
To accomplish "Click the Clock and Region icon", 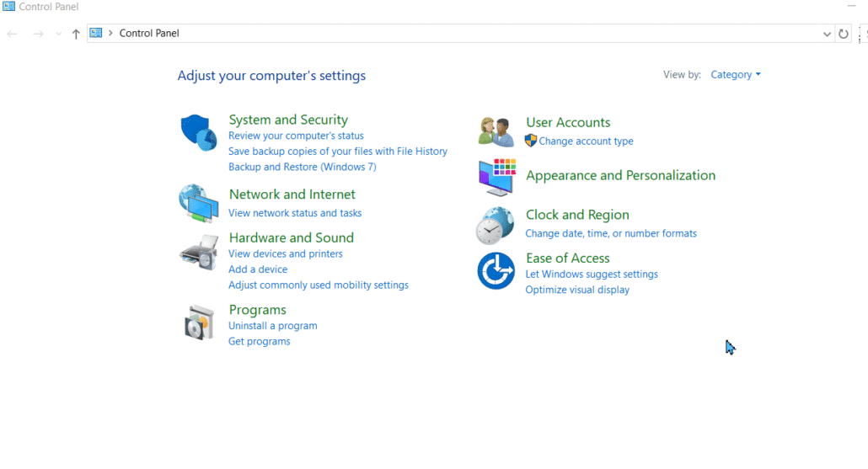I will 496,225.
